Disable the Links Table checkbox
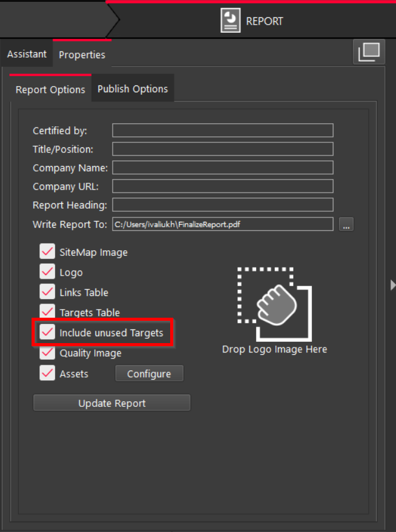 click(x=47, y=292)
